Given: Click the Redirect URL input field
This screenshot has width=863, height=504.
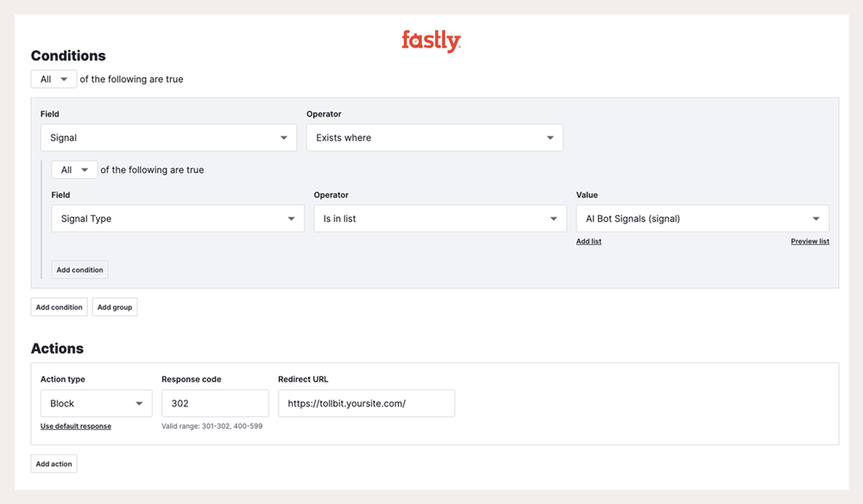Looking at the screenshot, I should coord(366,404).
